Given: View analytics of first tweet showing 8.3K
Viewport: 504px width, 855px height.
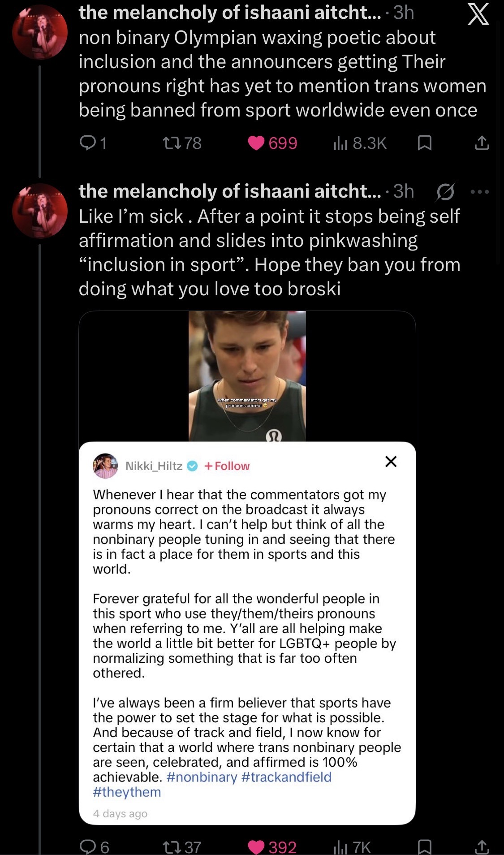Looking at the screenshot, I should click(x=340, y=143).
